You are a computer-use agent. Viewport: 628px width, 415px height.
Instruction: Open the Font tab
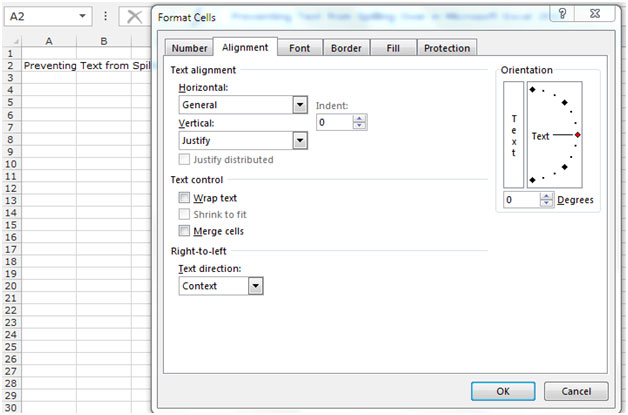click(x=299, y=48)
